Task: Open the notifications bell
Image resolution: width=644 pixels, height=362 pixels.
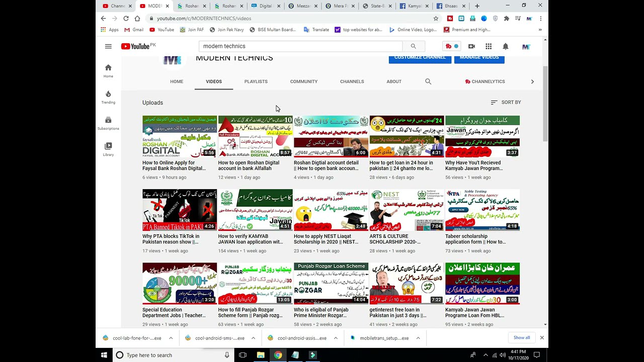Action: (506, 46)
